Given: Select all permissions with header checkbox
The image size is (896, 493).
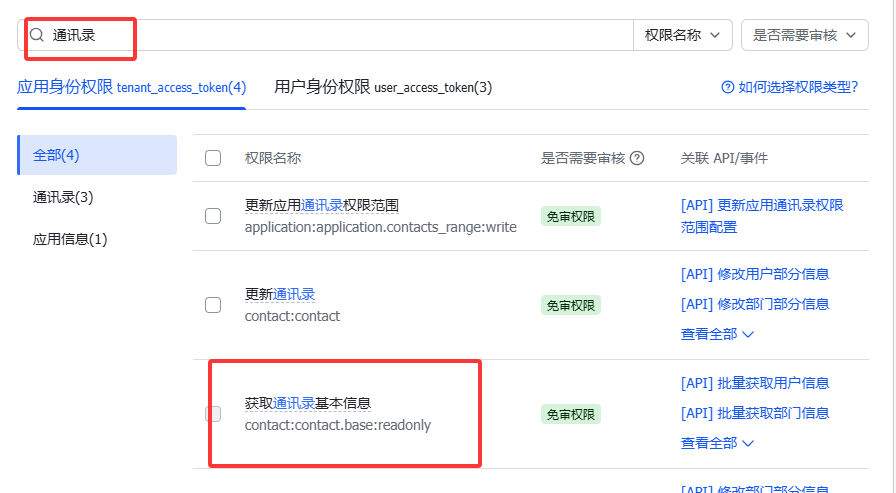Looking at the screenshot, I should (213, 158).
